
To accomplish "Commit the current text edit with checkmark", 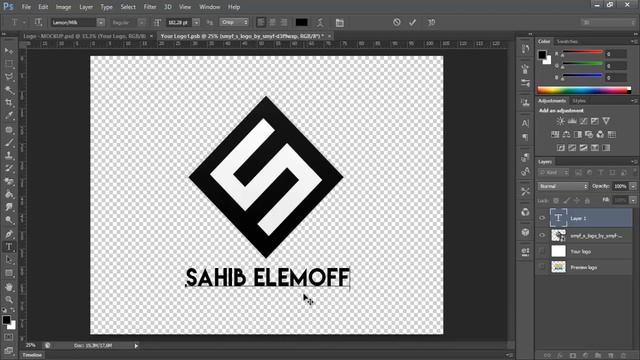I will point(413,22).
